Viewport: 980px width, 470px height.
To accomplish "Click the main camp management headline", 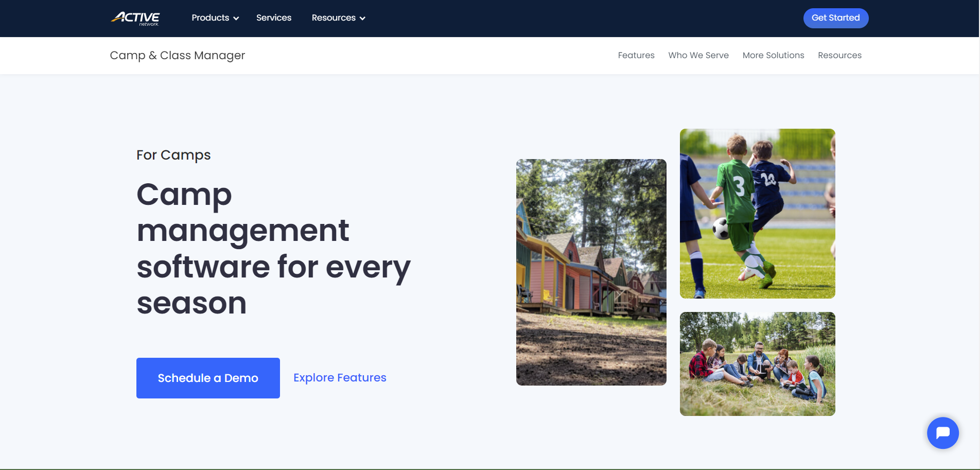I will [x=273, y=249].
